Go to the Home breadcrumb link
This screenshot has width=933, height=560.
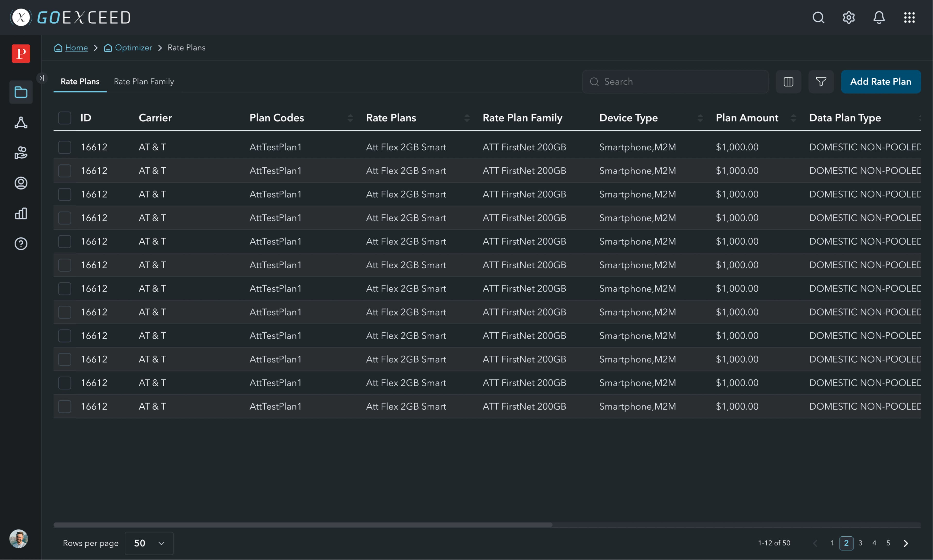click(x=76, y=48)
